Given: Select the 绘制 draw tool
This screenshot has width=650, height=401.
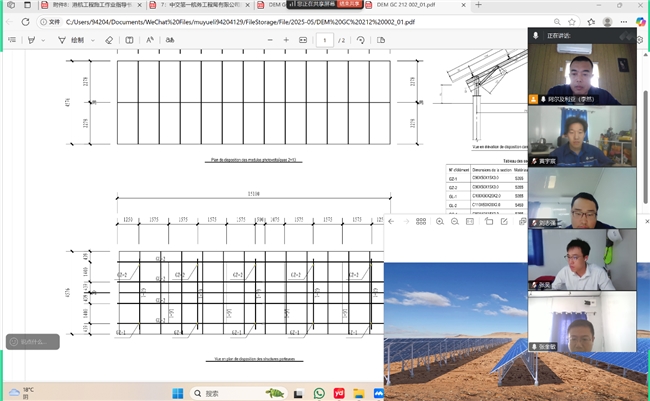Looking at the screenshot, I should coord(72,40).
